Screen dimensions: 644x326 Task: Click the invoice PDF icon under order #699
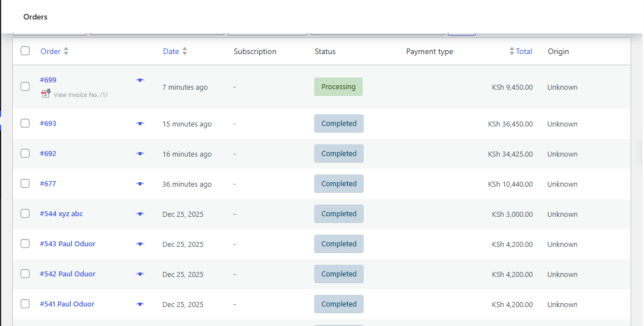[46, 94]
